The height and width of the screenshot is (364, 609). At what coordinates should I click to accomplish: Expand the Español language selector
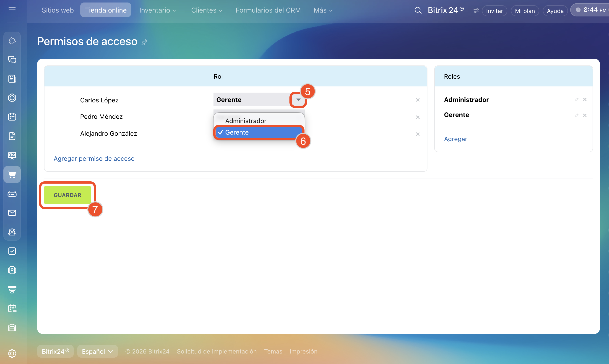97,351
